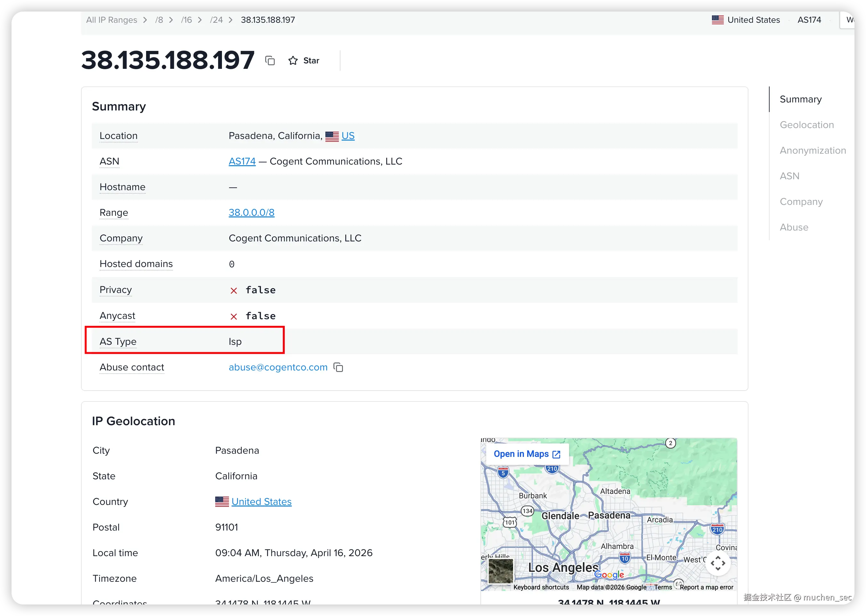Switch the map to satellite thumbnail view
Screen dimensions: 866x616
500,571
